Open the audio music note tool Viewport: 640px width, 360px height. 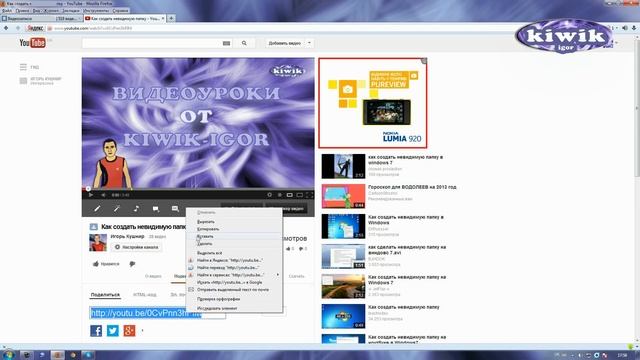pos(136,209)
